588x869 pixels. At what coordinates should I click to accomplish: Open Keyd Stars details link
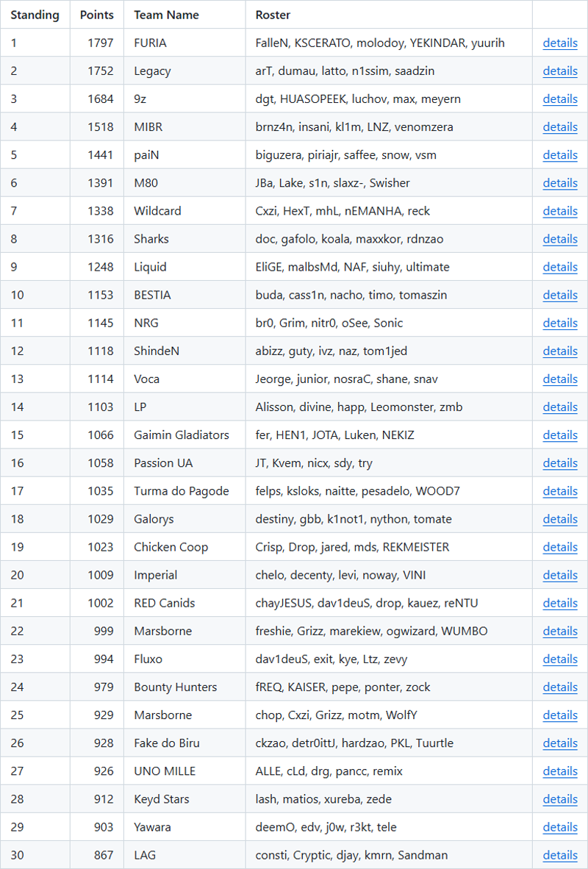pyautogui.click(x=560, y=798)
